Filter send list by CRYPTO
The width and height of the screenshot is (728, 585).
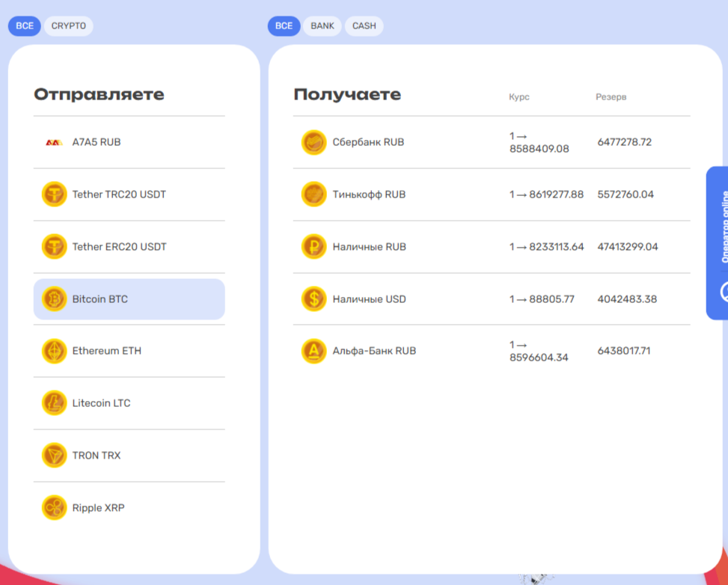tap(69, 26)
